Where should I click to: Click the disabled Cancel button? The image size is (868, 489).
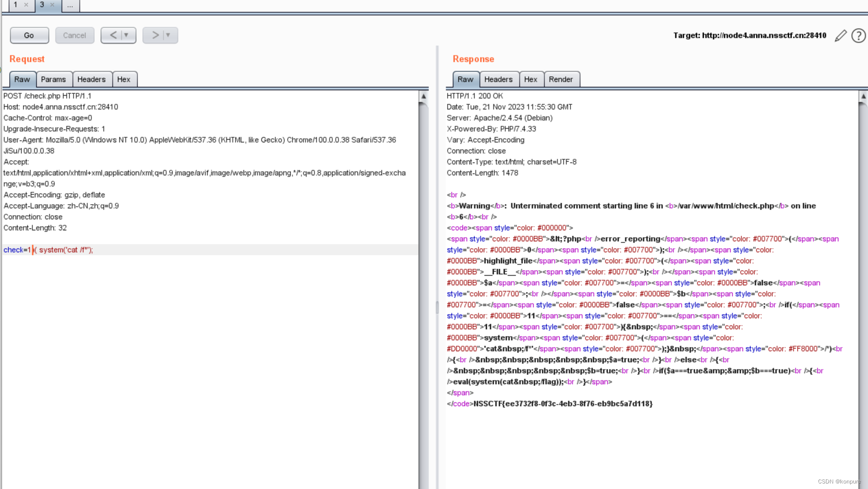click(75, 35)
